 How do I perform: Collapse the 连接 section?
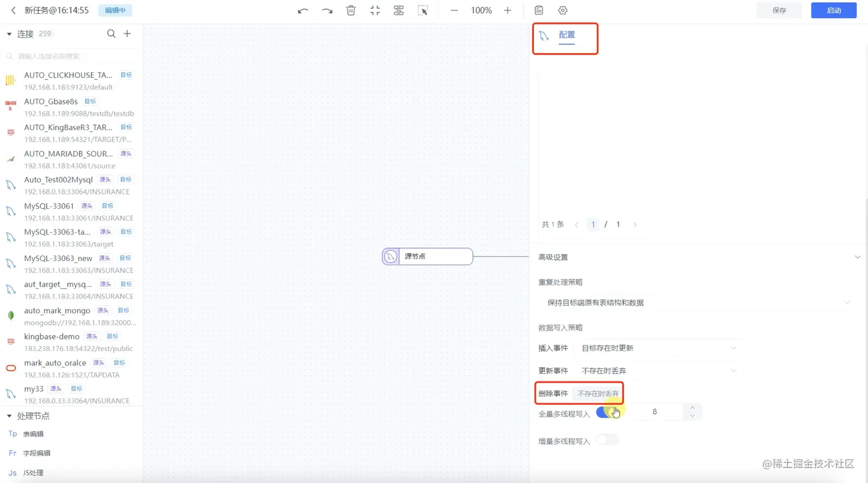9,34
